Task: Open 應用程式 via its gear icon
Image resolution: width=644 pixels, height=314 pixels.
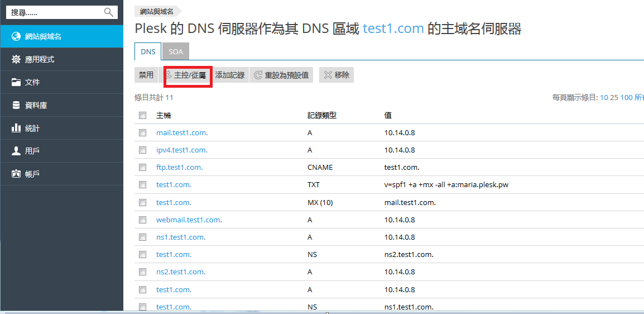Action: point(16,60)
